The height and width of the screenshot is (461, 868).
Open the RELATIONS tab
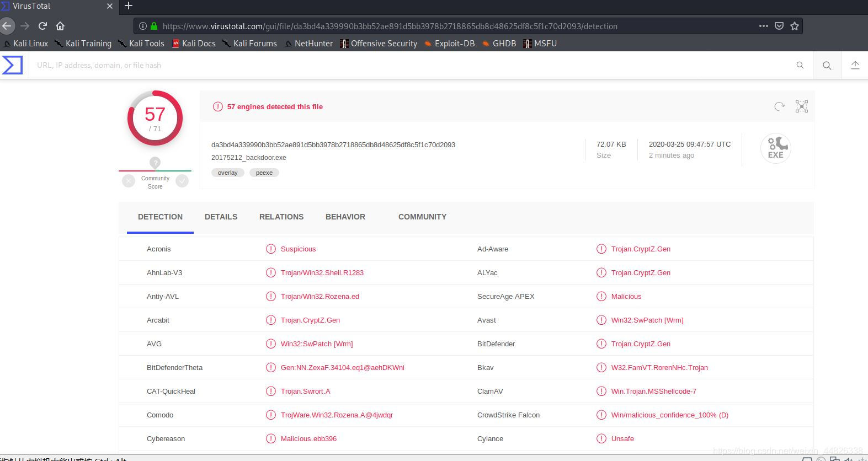click(x=281, y=217)
